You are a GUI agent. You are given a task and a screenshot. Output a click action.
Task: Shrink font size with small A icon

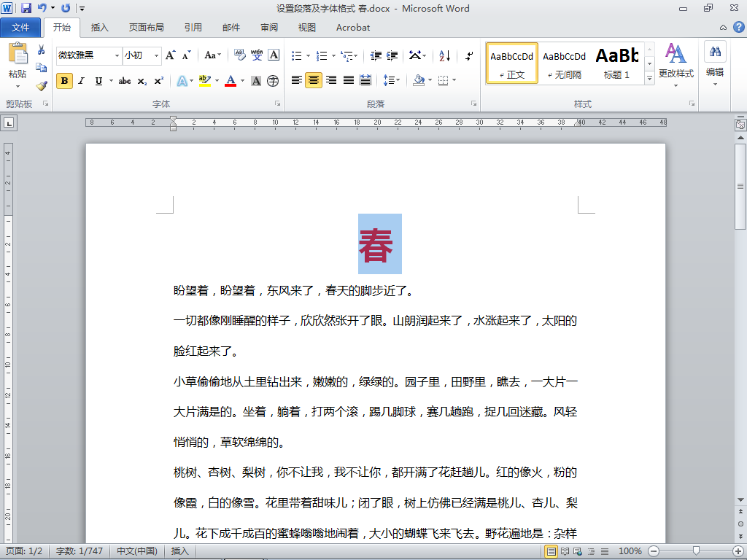tap(186, 55)
